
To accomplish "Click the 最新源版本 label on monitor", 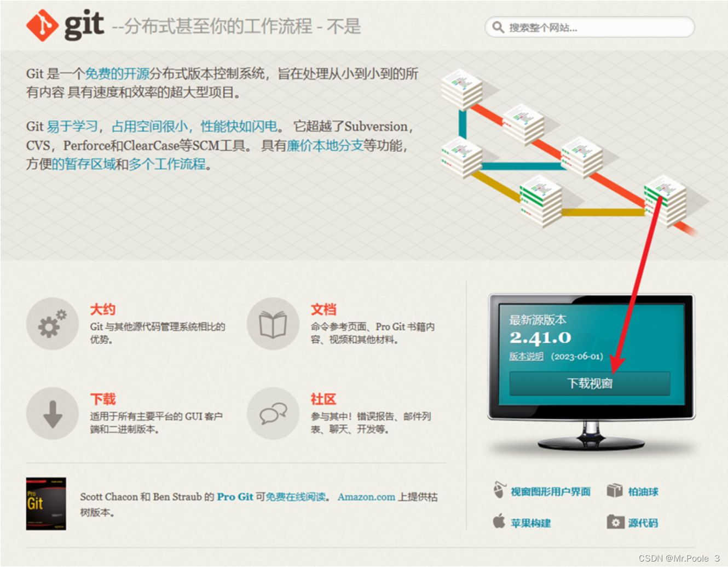I will [538, 320].
